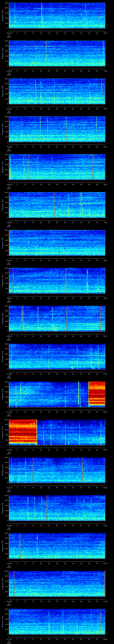The width and height of the screenshot is (114, 644).
Task: Click the red spike near 3 seconds in the 4:08:00 panel
Action: pos(13,281)
